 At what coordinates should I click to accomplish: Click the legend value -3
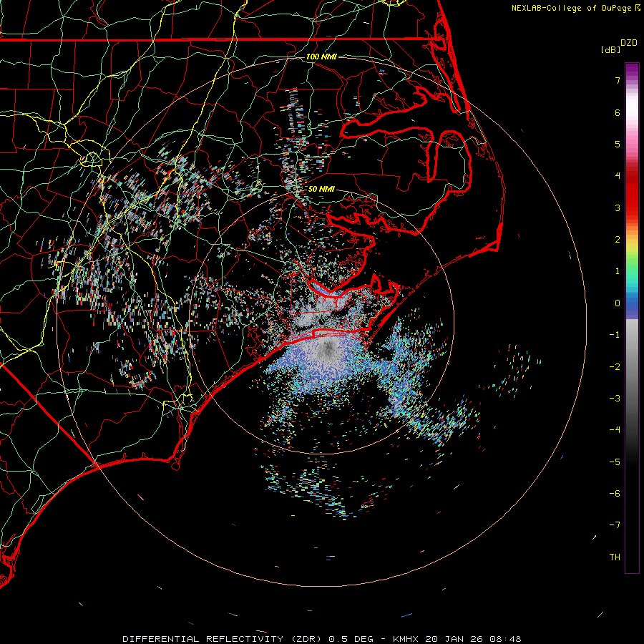615,399
